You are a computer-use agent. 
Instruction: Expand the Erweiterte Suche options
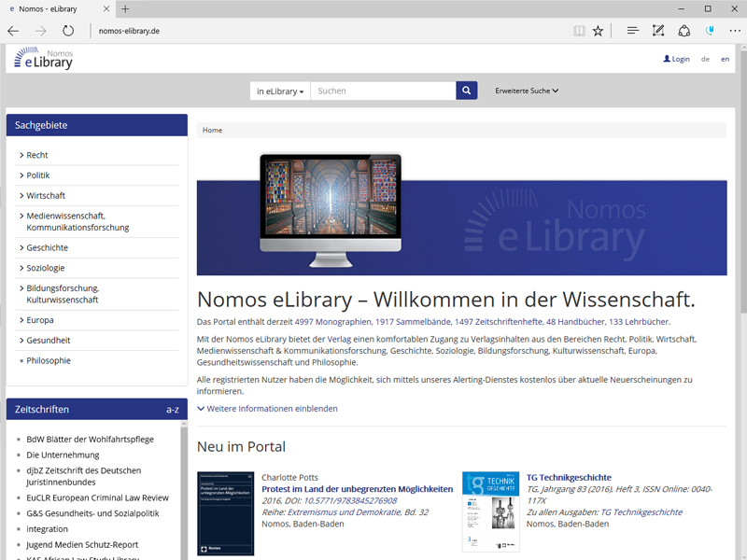pos(527,91)
